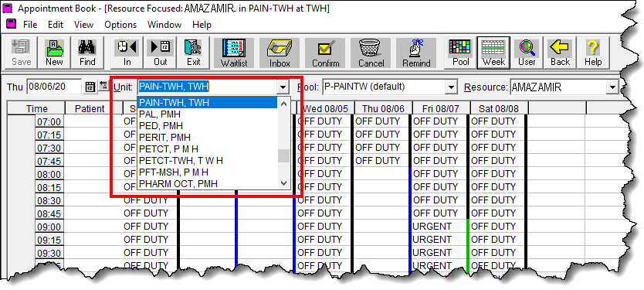Click the unit list scrollbar thumb
The image size is (644, 290).
coord(283,156)
